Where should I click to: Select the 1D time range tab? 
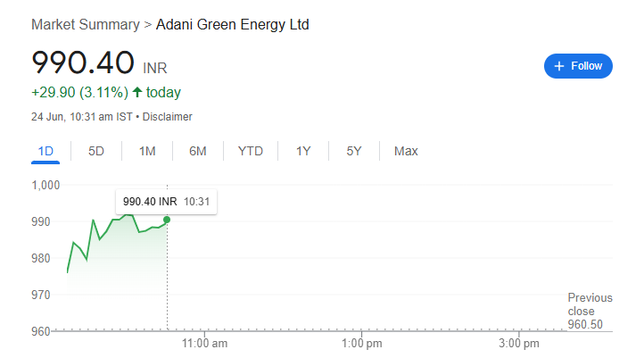coord(46,152)
